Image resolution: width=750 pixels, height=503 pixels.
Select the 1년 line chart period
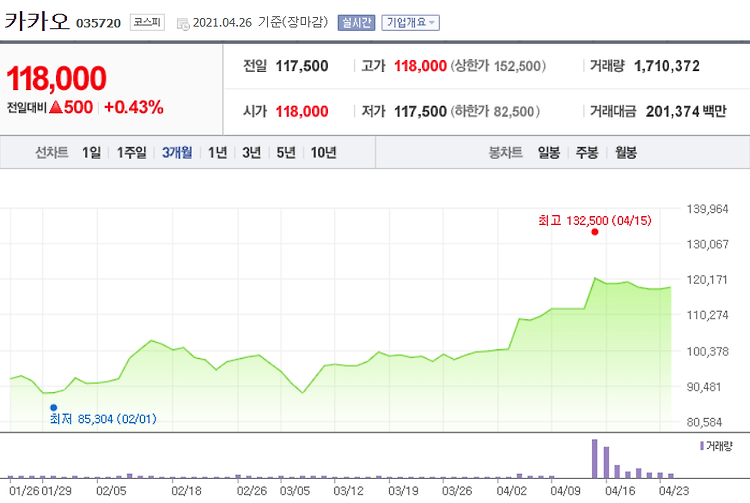218,153
